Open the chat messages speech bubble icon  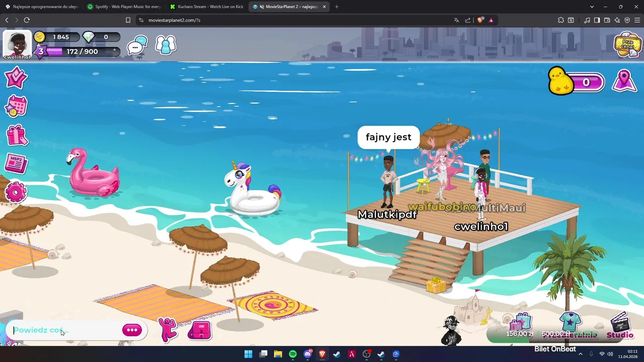[x=137, y=45]
